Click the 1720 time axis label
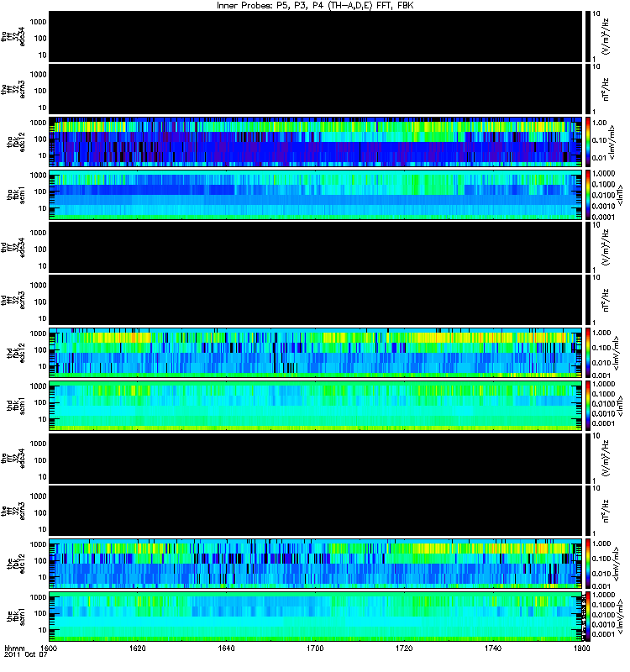The image size is (630, 672). coord(404,648)
